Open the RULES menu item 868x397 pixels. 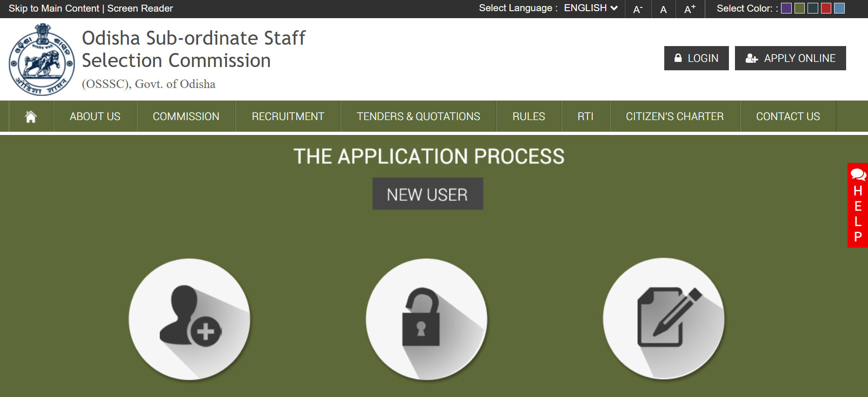point(529,116)
